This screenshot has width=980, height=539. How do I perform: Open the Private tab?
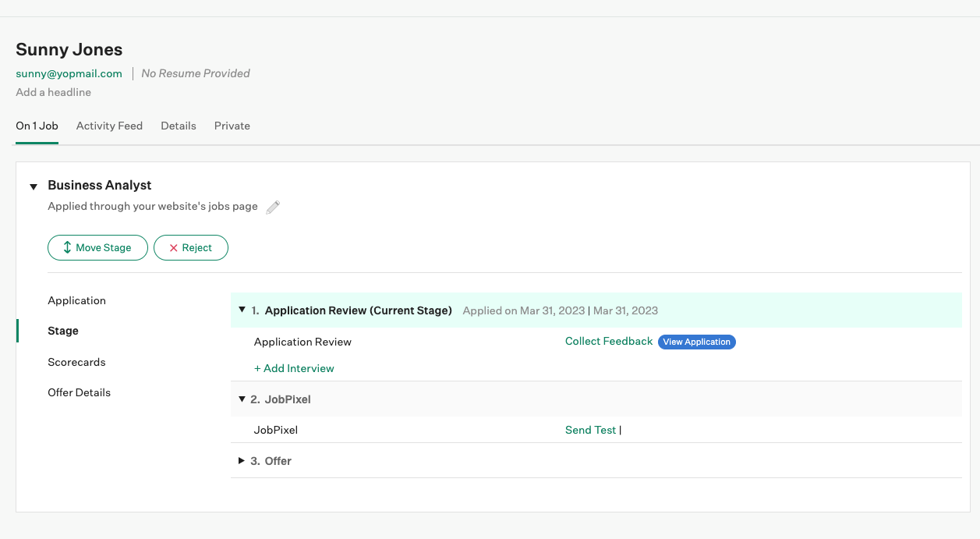(x=232, y=126)
